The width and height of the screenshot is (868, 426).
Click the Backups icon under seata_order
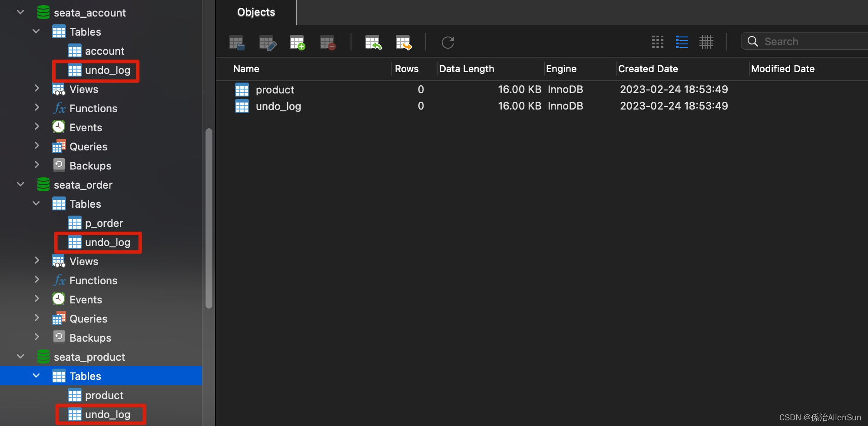tap(59, 337)
